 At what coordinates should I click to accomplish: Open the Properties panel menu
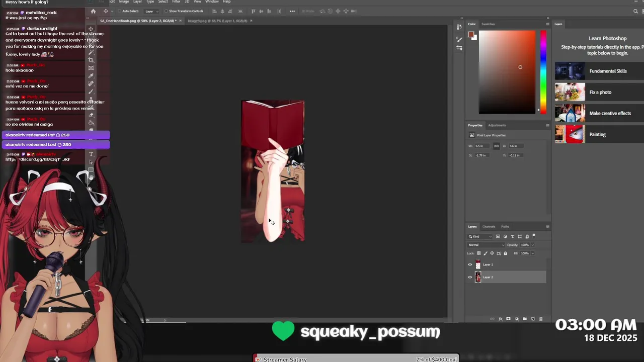[x=547, y=125]
